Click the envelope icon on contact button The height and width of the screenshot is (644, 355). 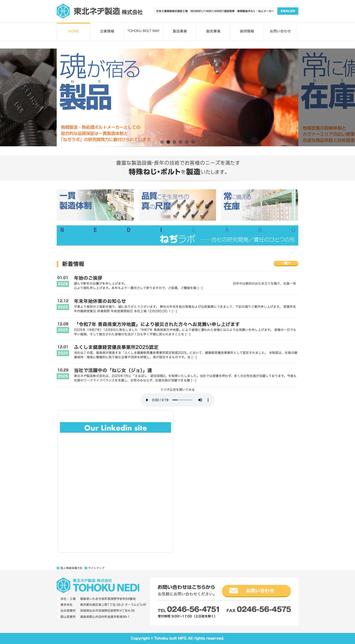(233, 591)
